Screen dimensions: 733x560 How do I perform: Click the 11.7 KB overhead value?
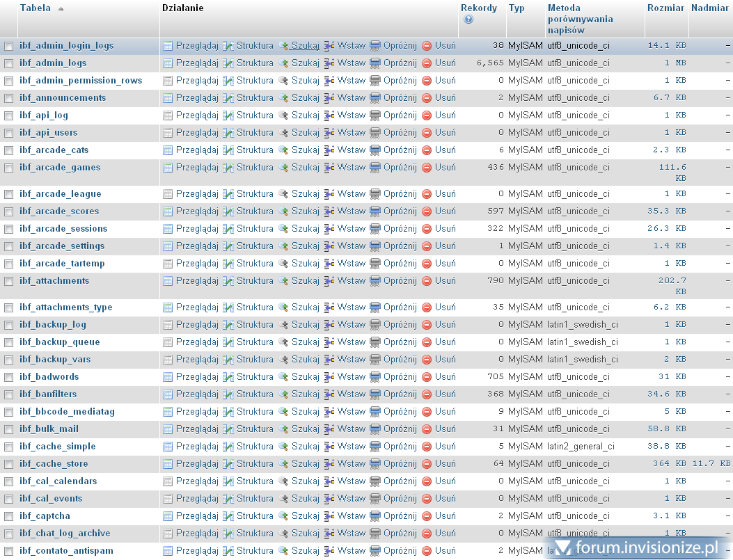click(x=711, y=464)
